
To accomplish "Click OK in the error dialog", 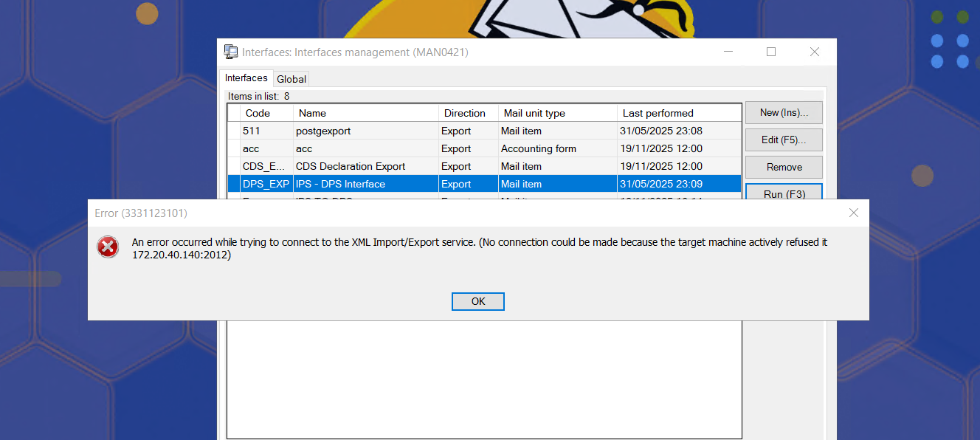I will click(x=478, y=301).
